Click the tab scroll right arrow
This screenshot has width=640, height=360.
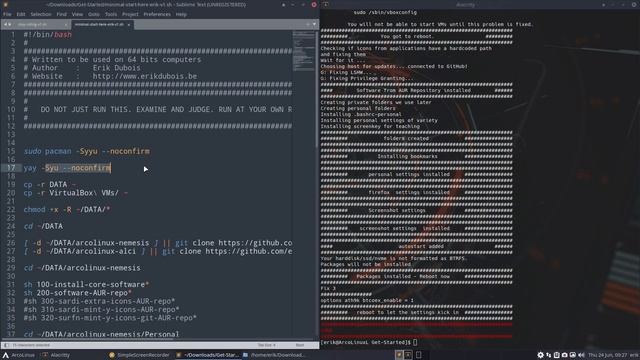[x=10, y=24]
